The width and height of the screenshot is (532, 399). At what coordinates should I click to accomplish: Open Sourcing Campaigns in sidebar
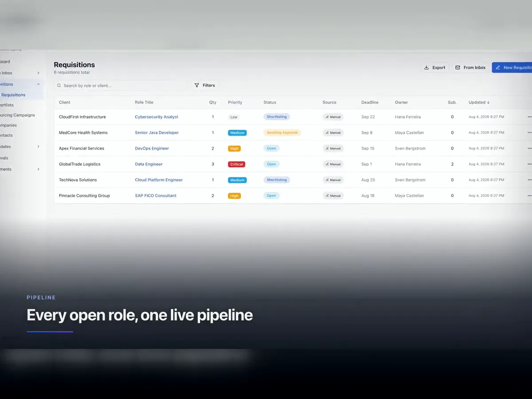(x=17, y=115)
